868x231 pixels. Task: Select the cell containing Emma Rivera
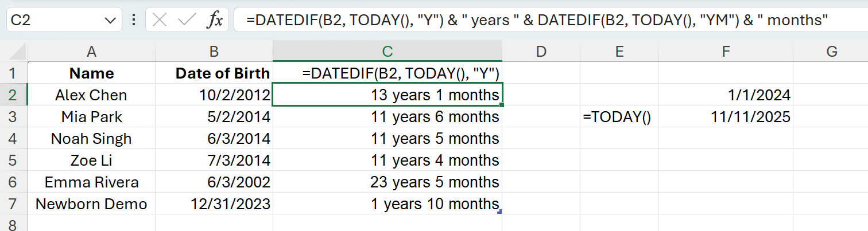pyautogui.click(x=91, y=182)
